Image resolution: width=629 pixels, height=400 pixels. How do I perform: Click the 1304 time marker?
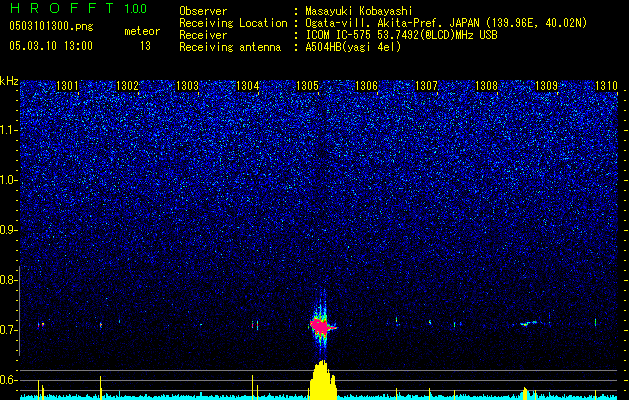point(247,86)
